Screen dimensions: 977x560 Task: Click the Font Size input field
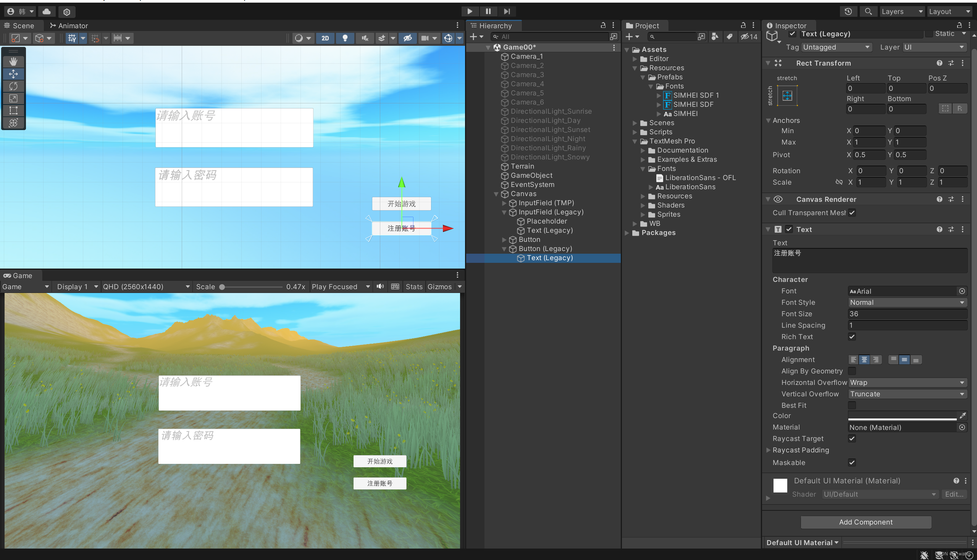tap(907, 314)
